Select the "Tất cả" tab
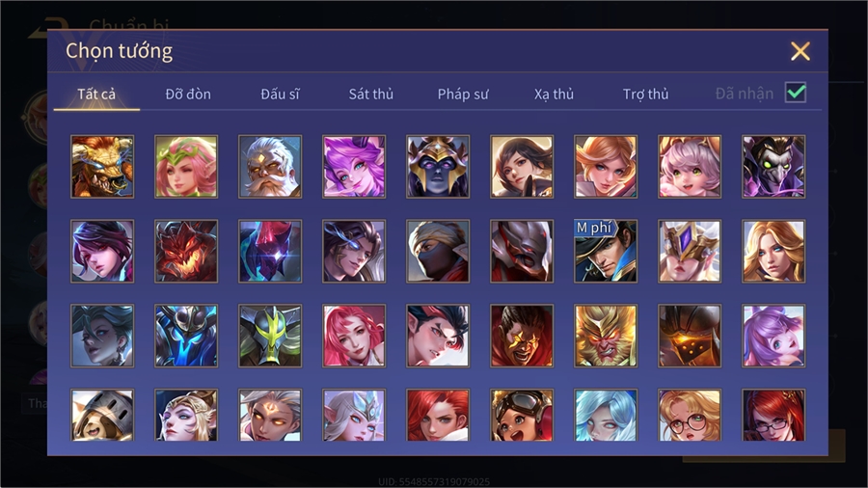 96,95
